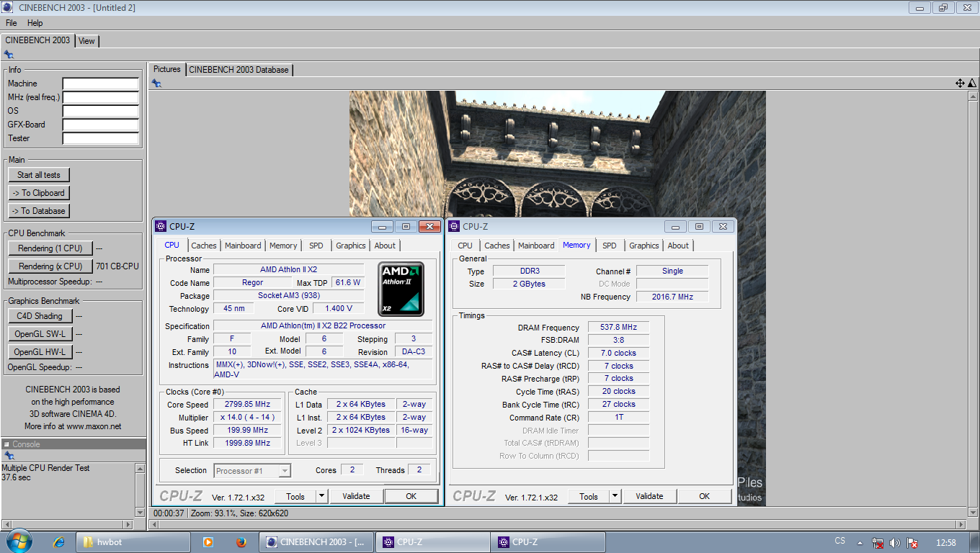Click the To Clipboard button
This screenshot has height=553, width=980.
[x=39, y=193]
